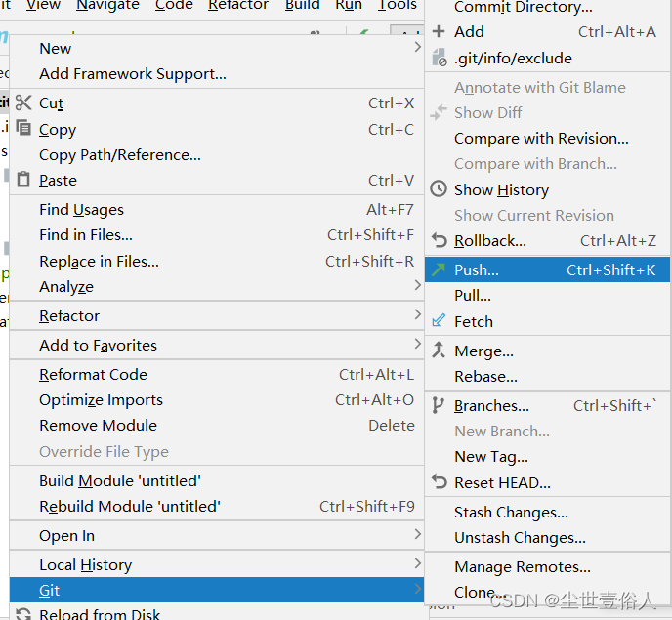Click the Ctrl+Alt+Z shortcut text

coord(618,241)
